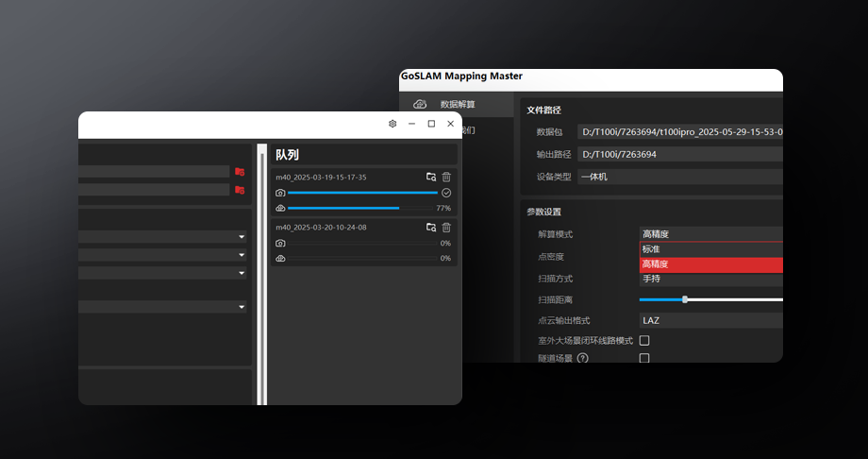The width and height of the screenshot is (868, 459).
Task: Click the 扫描距离 slider handle
Action: (x=685, y=299)
